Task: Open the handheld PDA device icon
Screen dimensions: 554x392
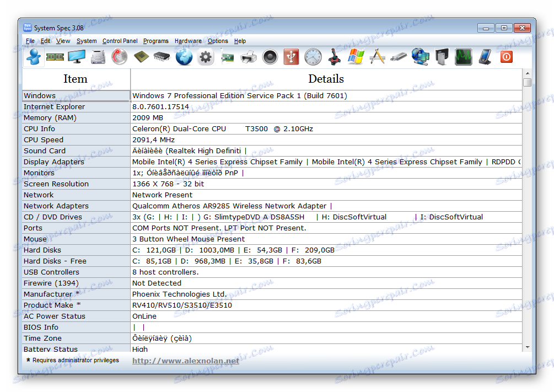Action: pyautogui.click(x=485, y=57)
